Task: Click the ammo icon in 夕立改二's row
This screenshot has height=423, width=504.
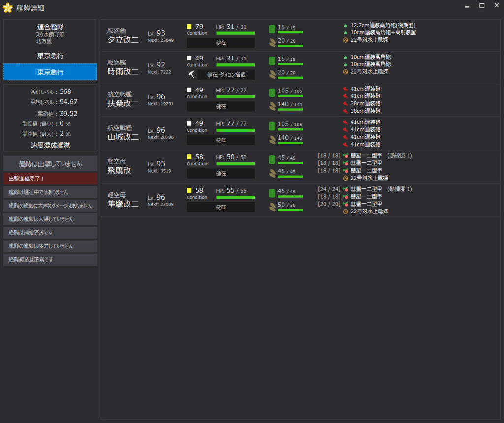Action: coord(272,42)
